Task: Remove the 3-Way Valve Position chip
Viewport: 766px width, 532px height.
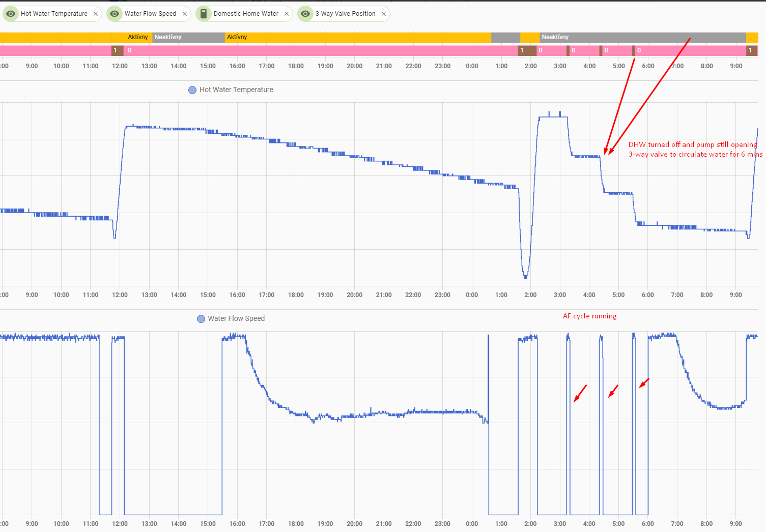Action: tap(384, 14)
